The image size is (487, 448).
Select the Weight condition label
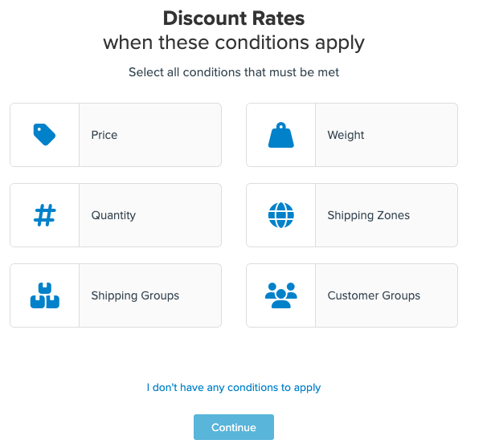coord(346,135)
